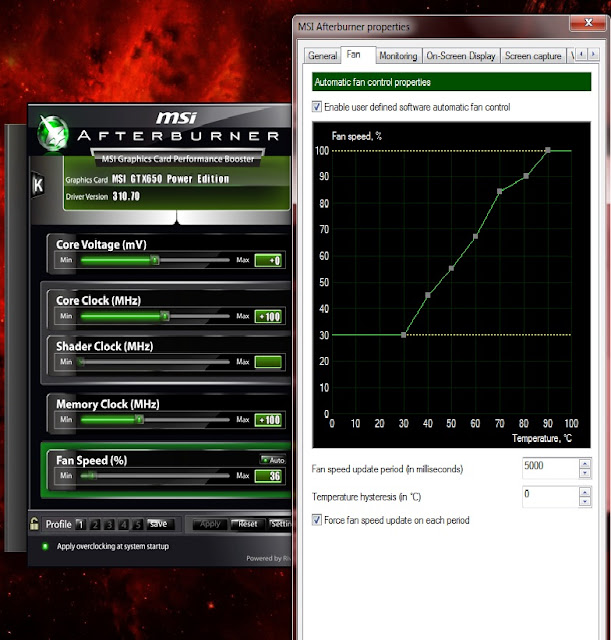Toggle Force fan speed update on each period
Viewport: 611px width, 640px height.
point(317,520)
